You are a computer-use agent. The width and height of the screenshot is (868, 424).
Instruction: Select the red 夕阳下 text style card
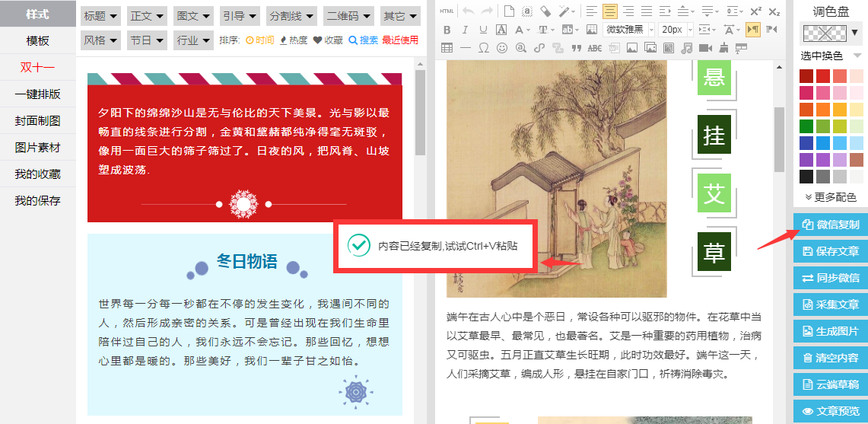pyautogui.click(x=245, y=148)
